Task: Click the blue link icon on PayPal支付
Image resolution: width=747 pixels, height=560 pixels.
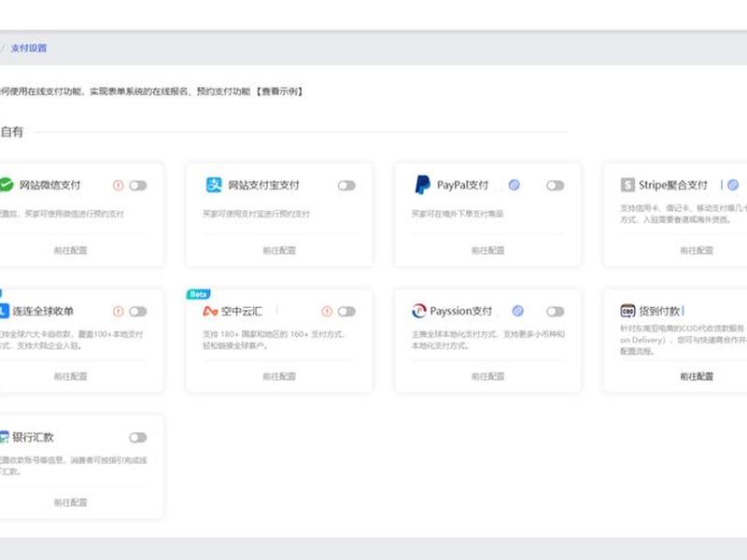Action: [x=514, y=185]
